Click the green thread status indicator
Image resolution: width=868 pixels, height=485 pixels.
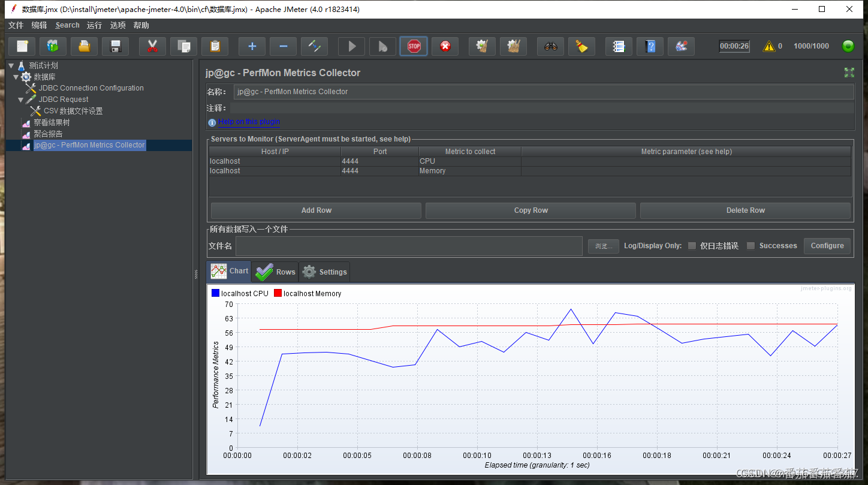(x=848, y=46)
